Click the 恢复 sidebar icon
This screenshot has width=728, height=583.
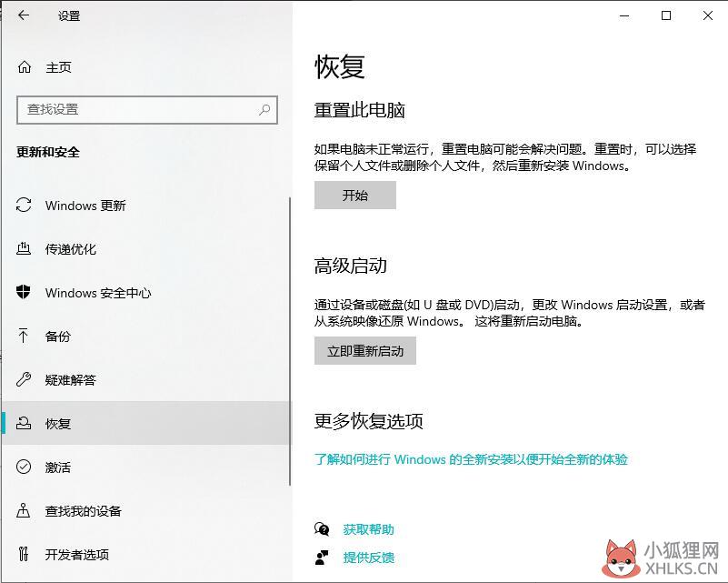pos(24,423)
